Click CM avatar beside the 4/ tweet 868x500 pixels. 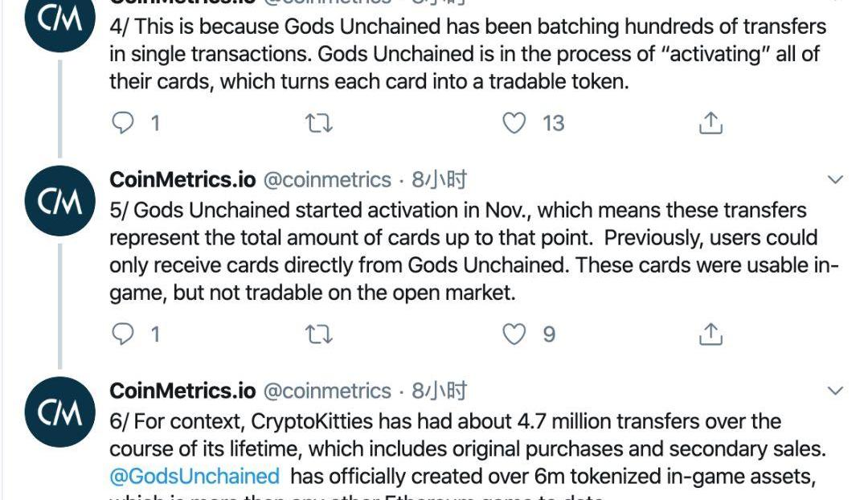click(x=59, y=23)
